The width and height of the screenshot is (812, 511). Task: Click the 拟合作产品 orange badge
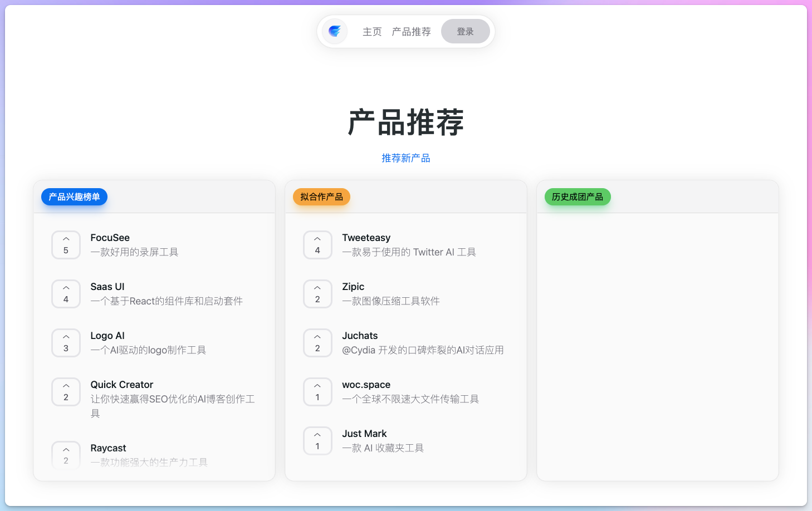click(321, 196)
